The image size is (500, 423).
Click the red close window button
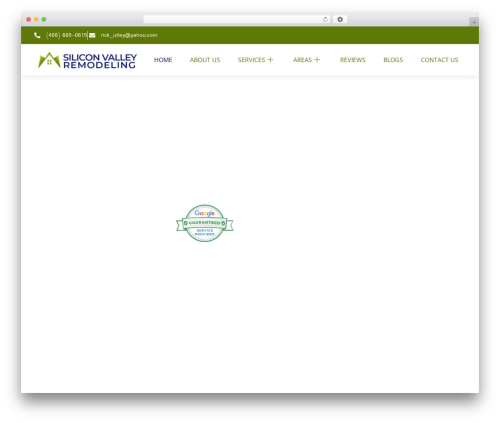click(29, 19)
